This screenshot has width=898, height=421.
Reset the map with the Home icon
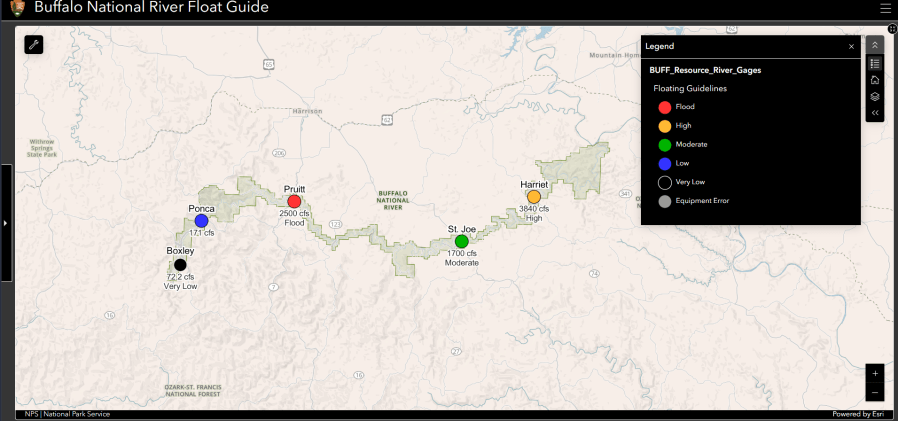tap(875, 80)
